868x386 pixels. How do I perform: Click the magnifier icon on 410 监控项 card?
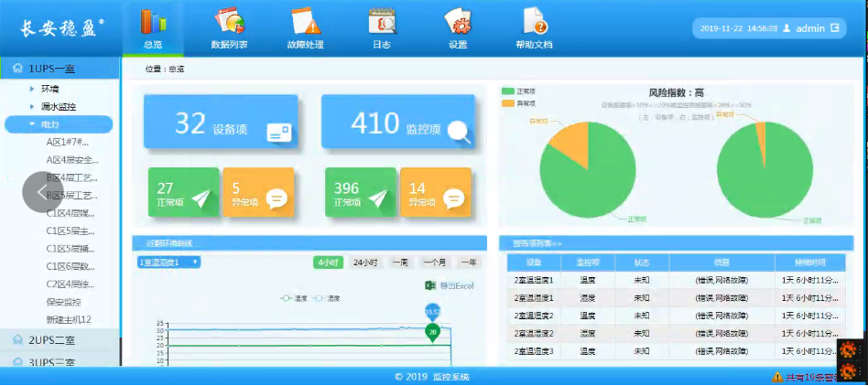(460, 132)
